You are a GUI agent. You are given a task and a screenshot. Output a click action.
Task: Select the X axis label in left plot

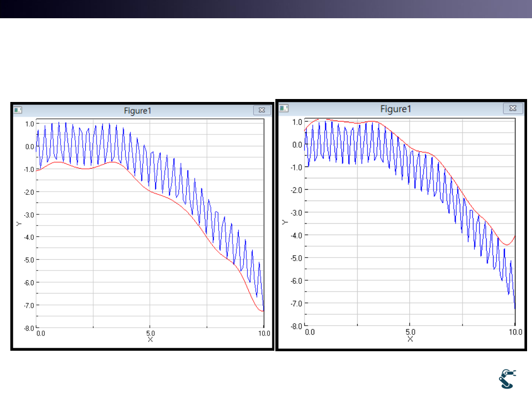pos(151,339)
